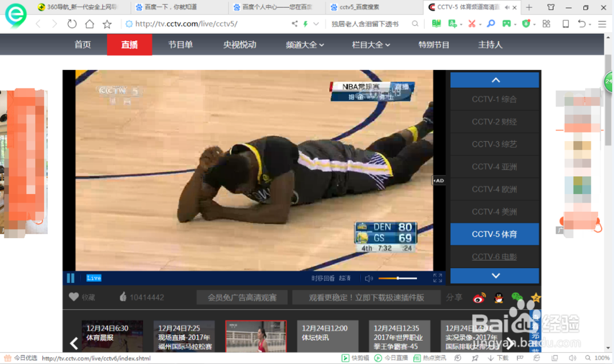Share to QQ with the penguin icon
614x364 pixels.
pos(499,298)
